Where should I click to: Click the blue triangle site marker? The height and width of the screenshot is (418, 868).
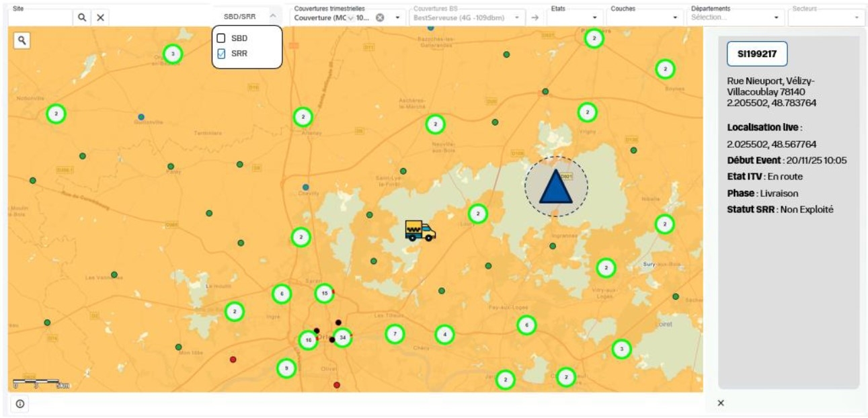(555, 187)
